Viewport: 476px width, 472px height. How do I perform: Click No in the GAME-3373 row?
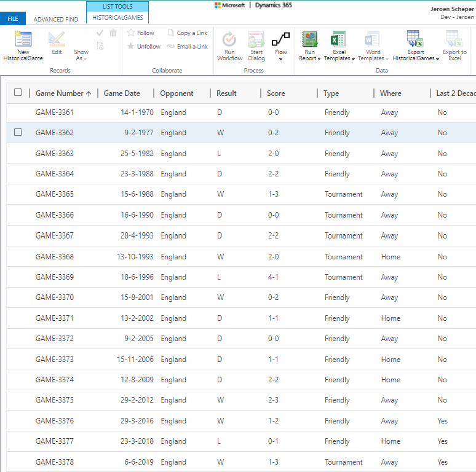442,360
